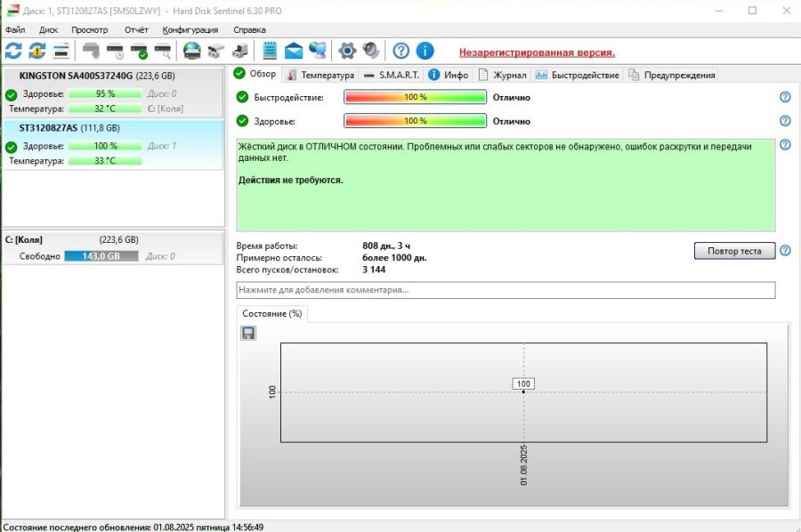This screenshot has width=801, height=532.
Task: Click the blue info circle toolbar icon
Action: click(x=425, y=51)
